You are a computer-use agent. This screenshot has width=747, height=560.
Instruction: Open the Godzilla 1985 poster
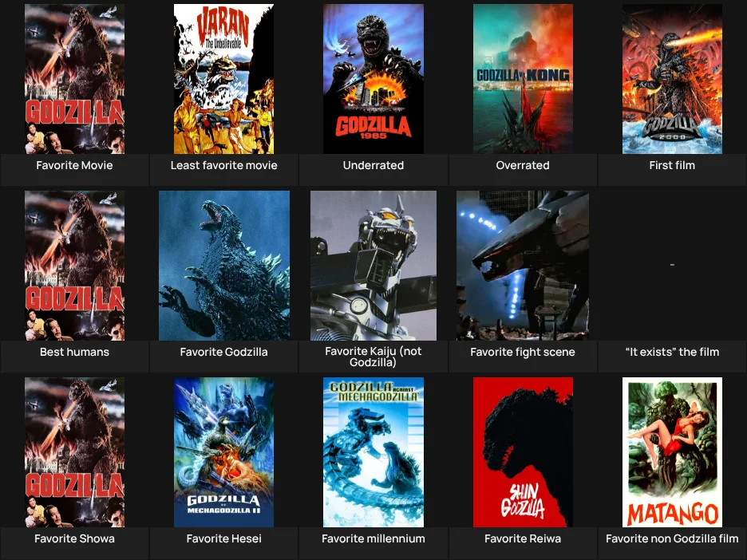[373, 79]
